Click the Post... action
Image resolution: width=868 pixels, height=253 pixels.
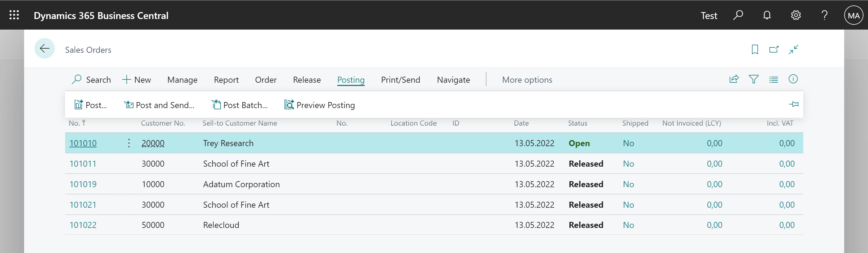point(91,105)
